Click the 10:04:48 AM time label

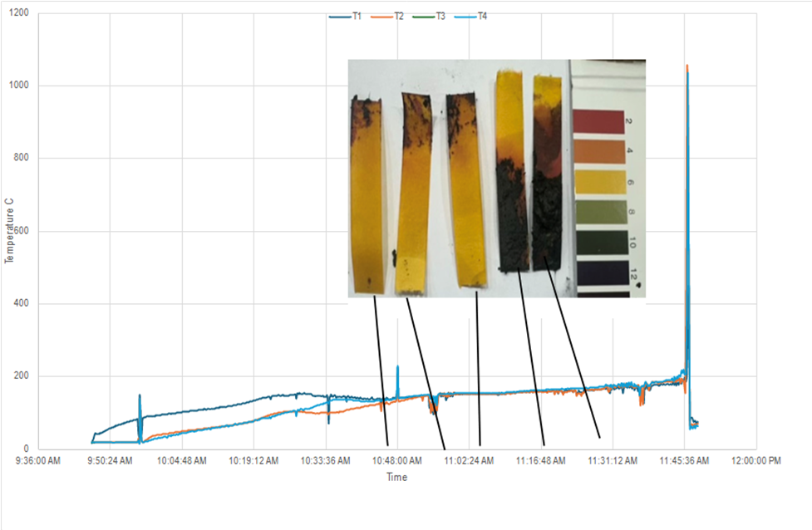pyautogui.click(x=182, y=461)
